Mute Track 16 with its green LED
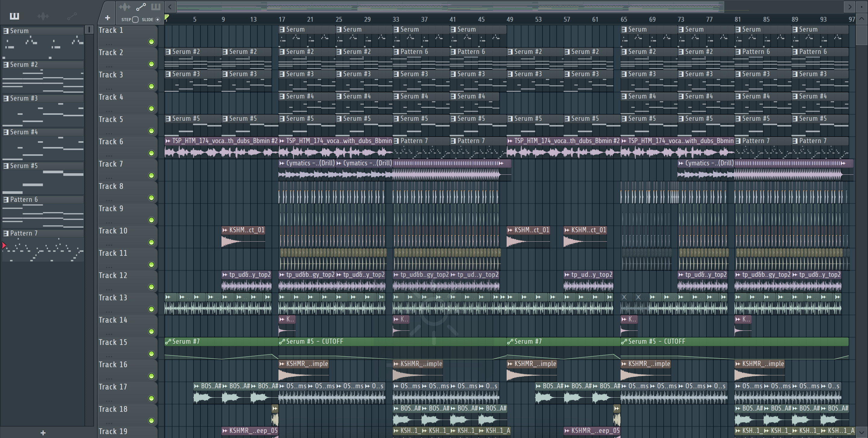The image size is (868, 438). [x=152, y=376]
